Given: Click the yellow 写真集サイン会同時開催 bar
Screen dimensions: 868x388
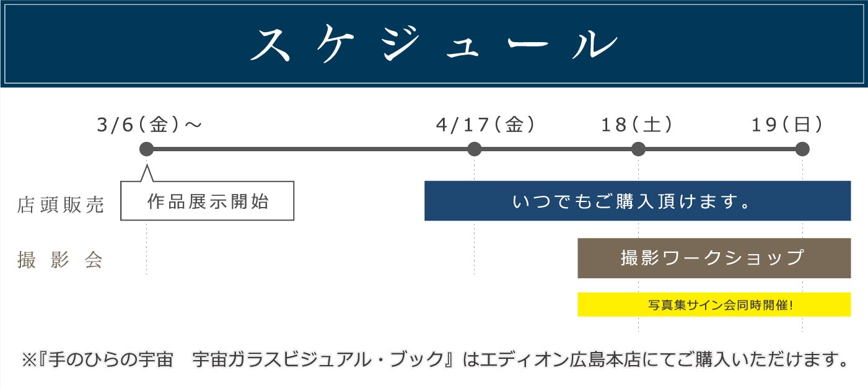Looking at the screenshot, I should pos(714,304).
